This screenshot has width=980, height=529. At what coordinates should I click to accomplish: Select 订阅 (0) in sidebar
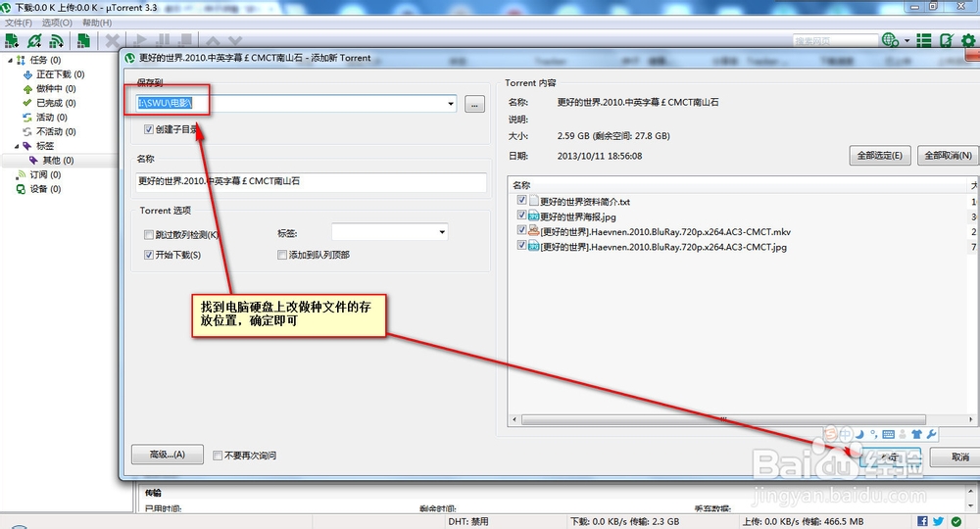tap(45, 175)
